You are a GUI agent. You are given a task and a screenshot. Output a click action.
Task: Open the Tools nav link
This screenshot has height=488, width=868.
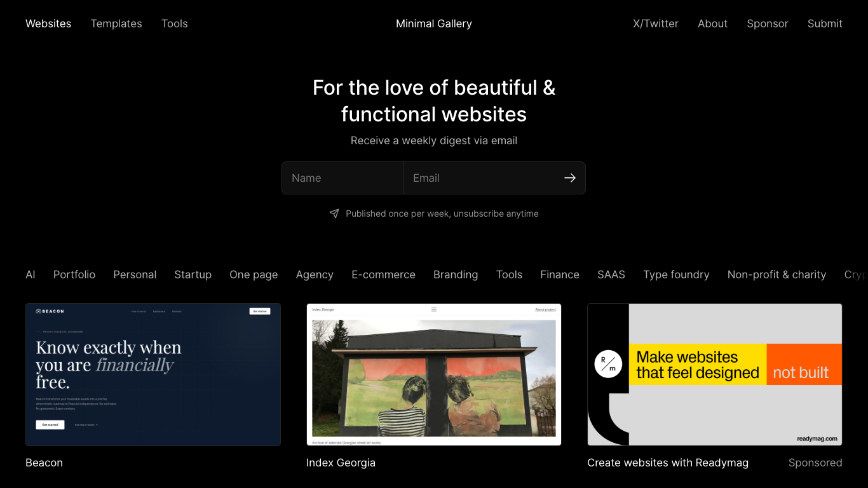[x=175, y=24]
